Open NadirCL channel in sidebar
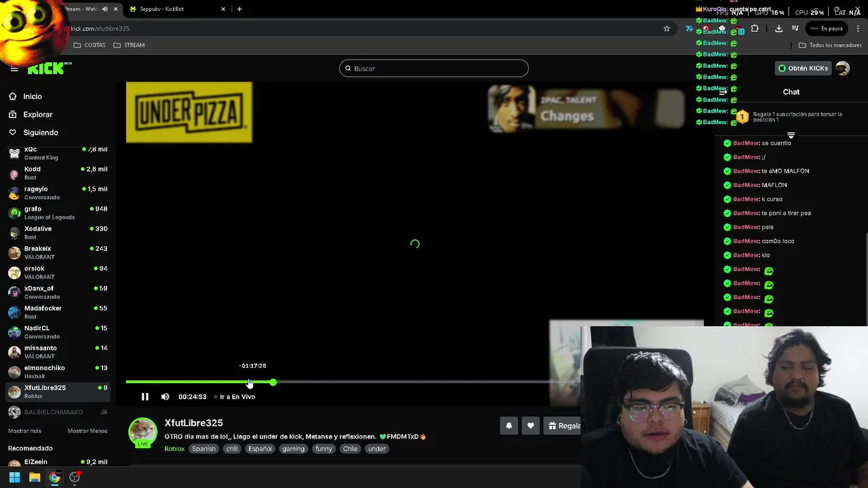Viewport: 868px width, 488px height. [x=58, y=331]
